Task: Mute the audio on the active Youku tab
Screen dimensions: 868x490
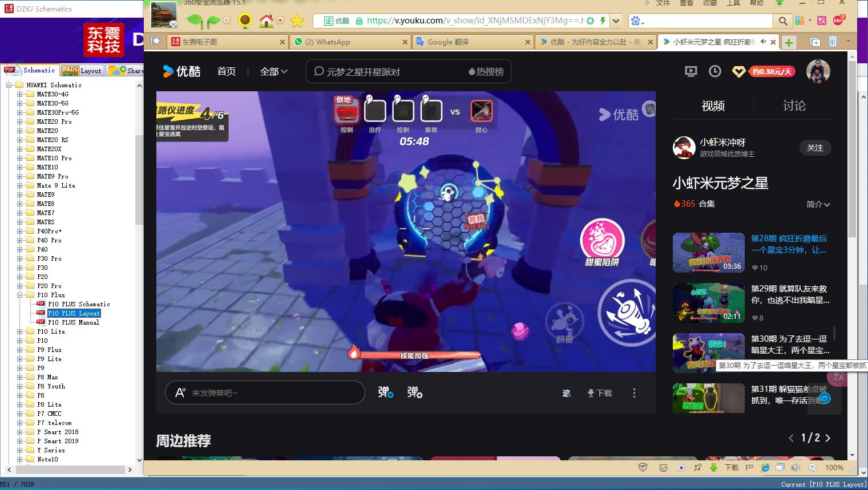Action: (763, 42)
